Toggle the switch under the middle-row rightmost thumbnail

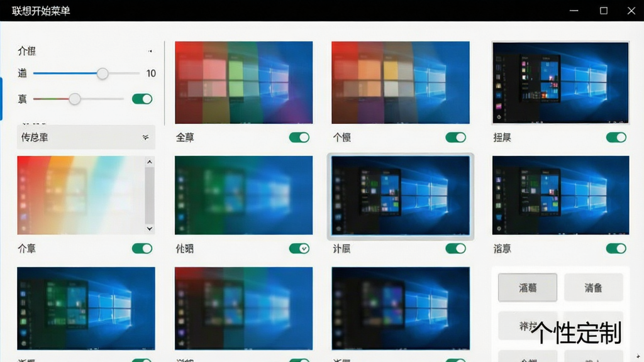(x=616, y=248)
